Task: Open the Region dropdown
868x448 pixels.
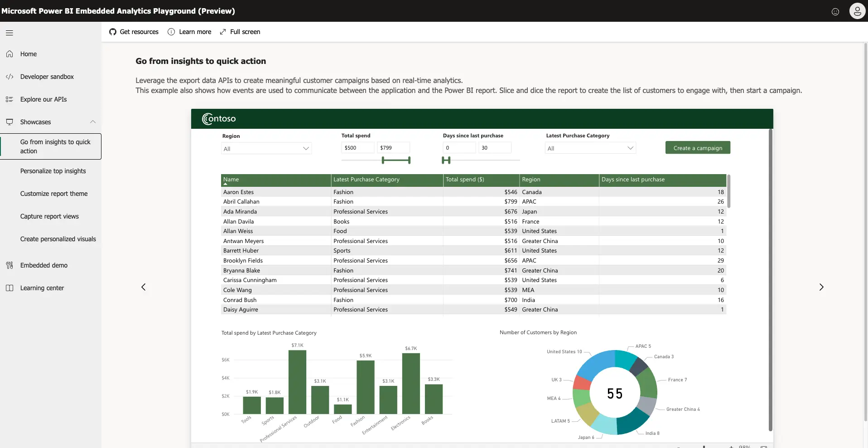Action: [266, 148]
